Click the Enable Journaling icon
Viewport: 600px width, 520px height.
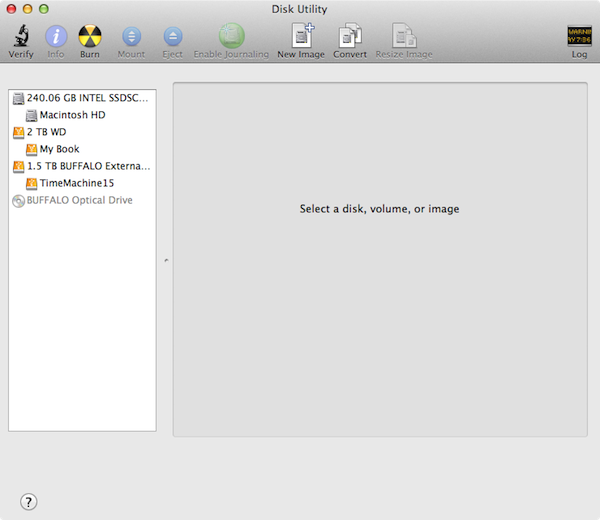pos(232,36)
